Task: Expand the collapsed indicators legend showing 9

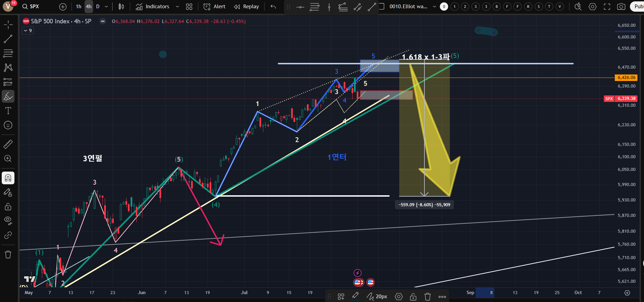Action: coord(27,31)
